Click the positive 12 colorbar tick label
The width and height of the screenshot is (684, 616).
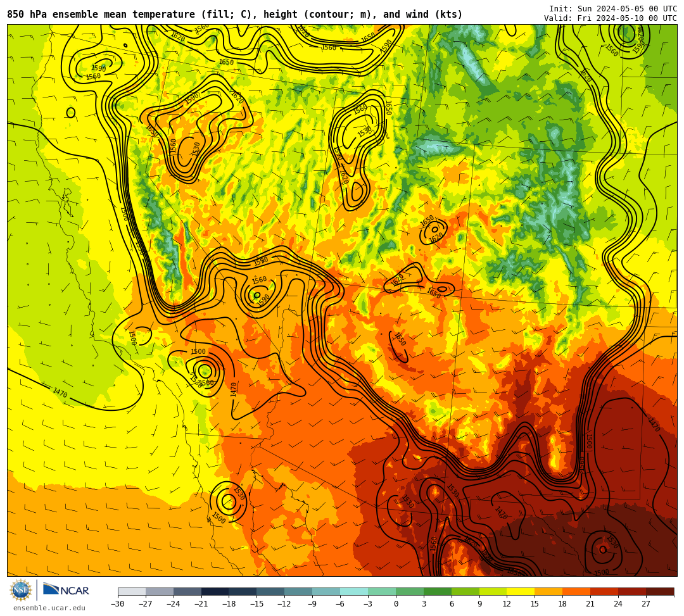pos(507,604)
